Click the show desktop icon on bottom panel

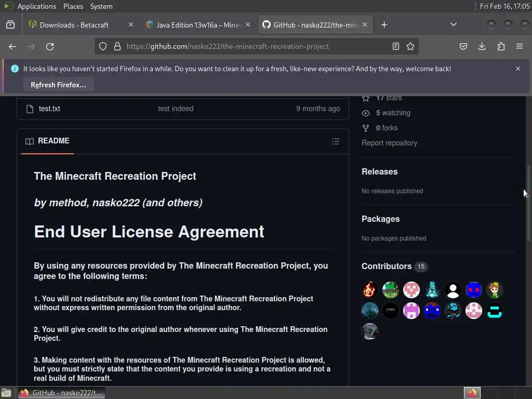tap(6, 393)
